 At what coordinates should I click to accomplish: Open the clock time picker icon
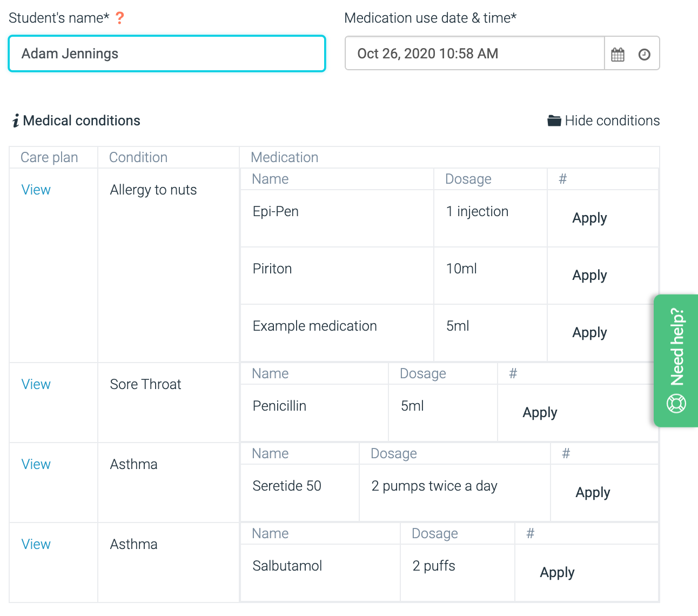644,54
